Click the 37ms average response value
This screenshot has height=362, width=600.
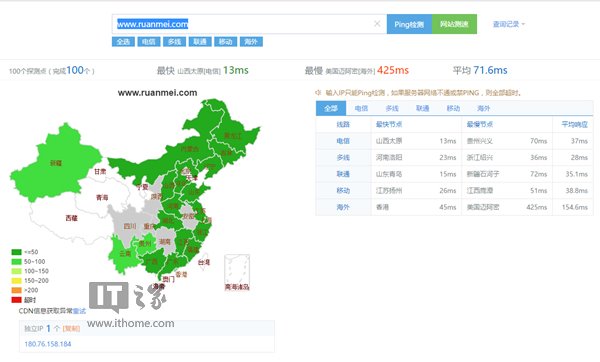coord(579,141)
